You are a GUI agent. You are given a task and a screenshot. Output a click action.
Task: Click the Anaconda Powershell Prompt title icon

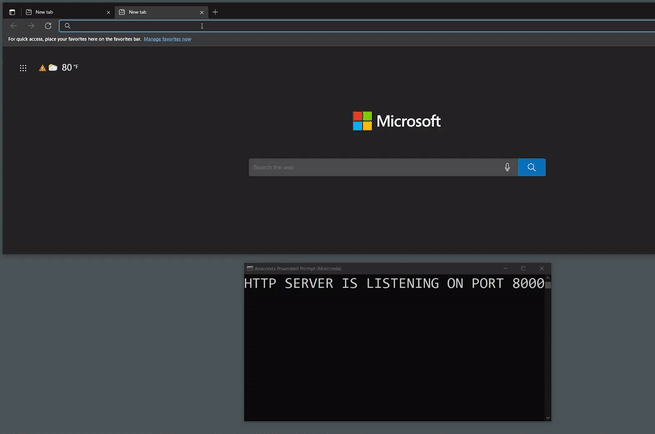[250, 268]
